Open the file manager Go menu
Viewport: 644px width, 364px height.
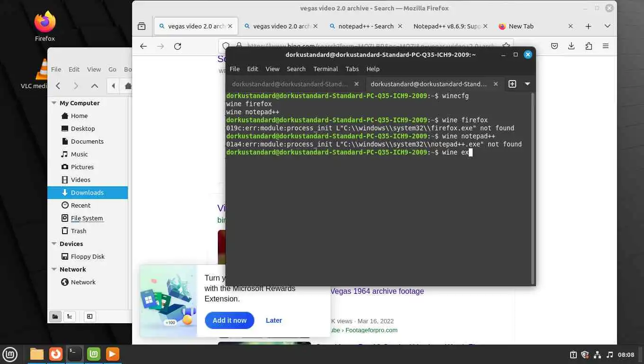tap(112, 69)
